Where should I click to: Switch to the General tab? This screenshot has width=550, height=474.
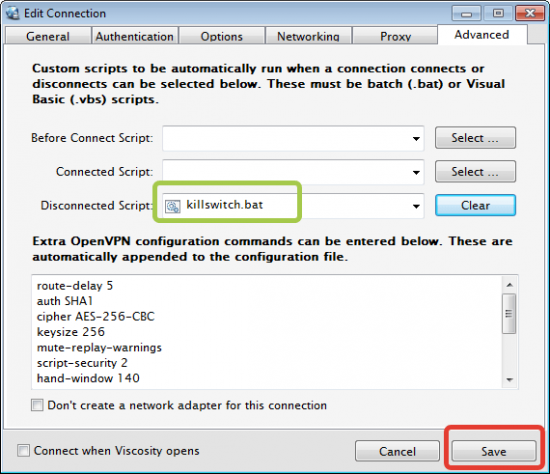48,36
